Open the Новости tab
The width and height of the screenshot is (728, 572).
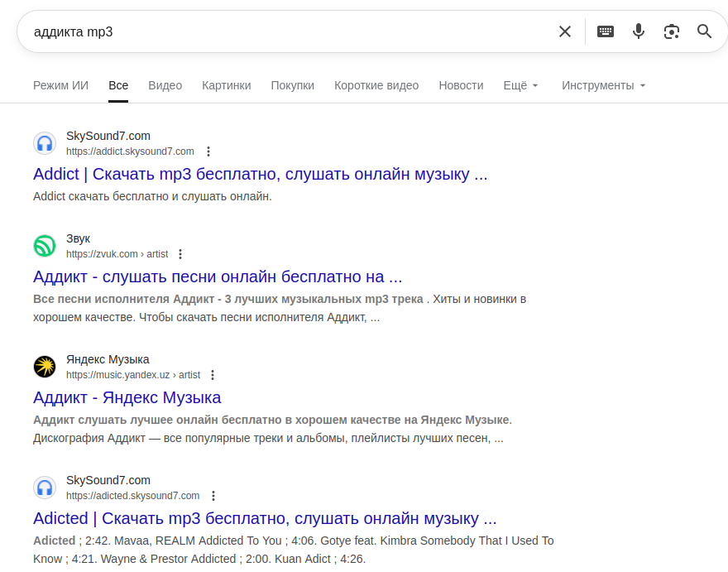(x=461, y=85)
